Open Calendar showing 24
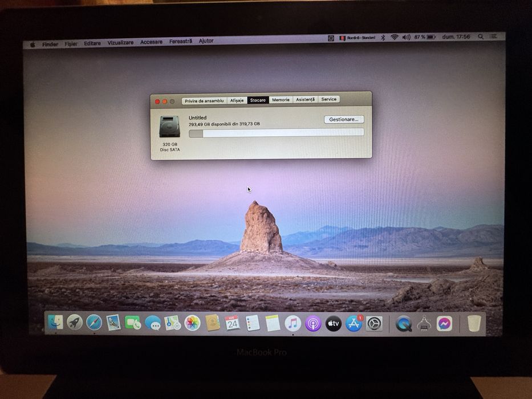This screenshot has height=399, width=532. point(233,323)
